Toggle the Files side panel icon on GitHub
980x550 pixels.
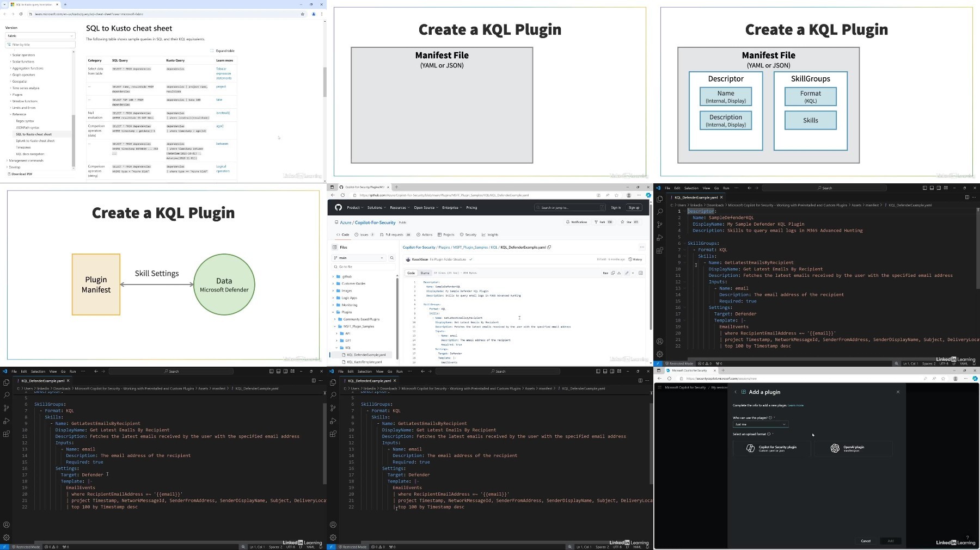335,247
